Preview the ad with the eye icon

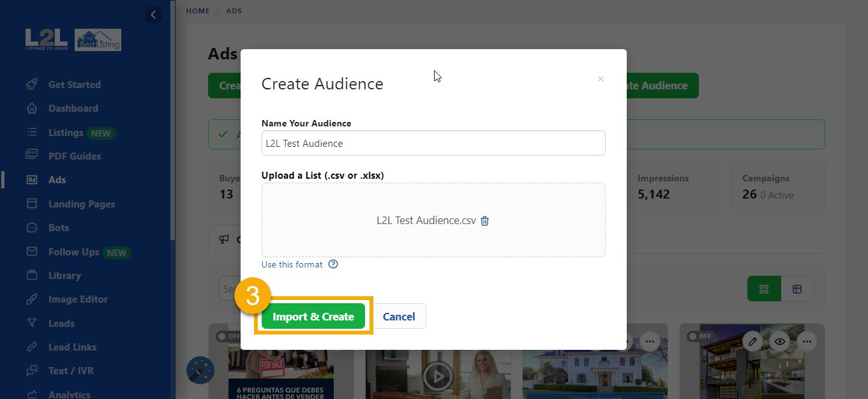[779, 341]
